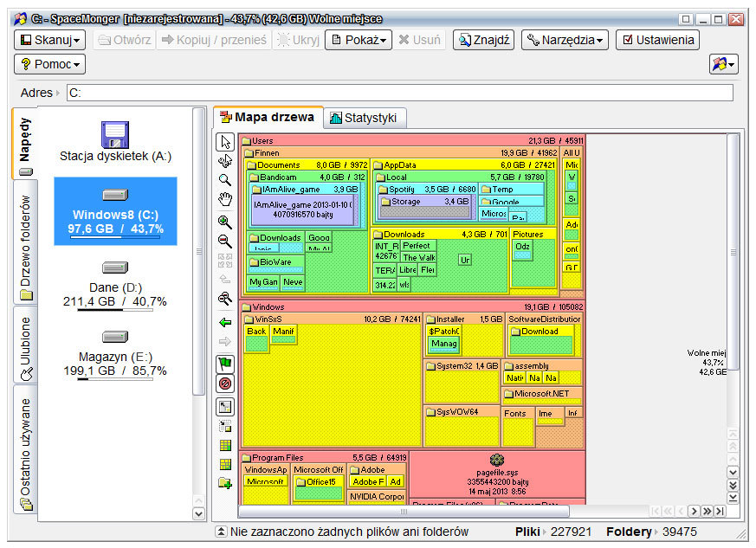
Task: Click the treemap scroll-down single chevron
Action: coord(733,473)
